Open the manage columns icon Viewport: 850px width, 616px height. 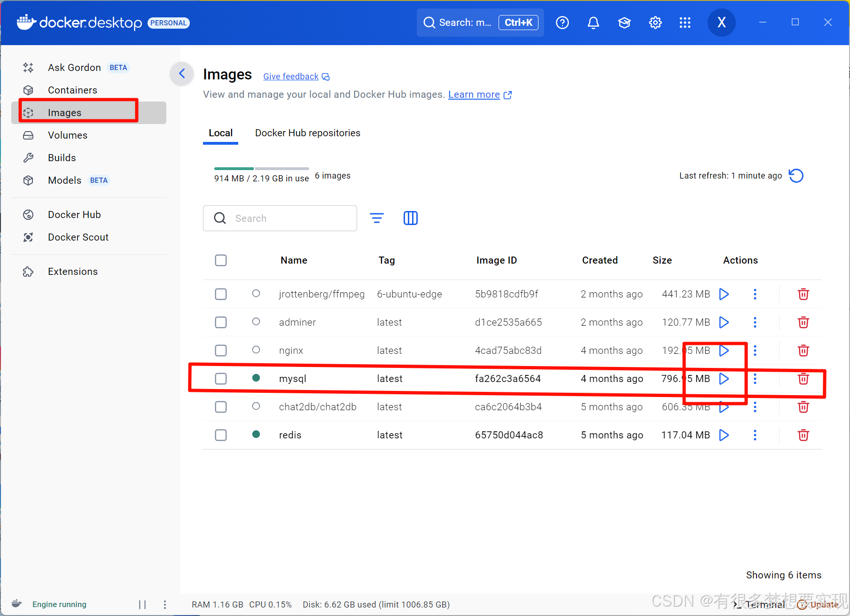[410, 218]
